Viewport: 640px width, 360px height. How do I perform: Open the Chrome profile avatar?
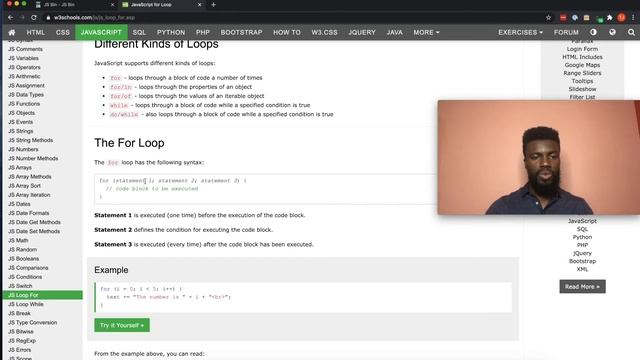point(621,18)
